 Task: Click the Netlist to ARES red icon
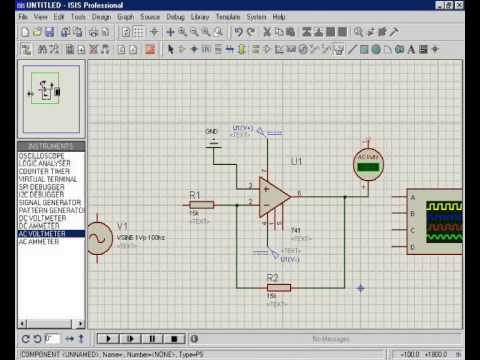click(x=150, y=50)
